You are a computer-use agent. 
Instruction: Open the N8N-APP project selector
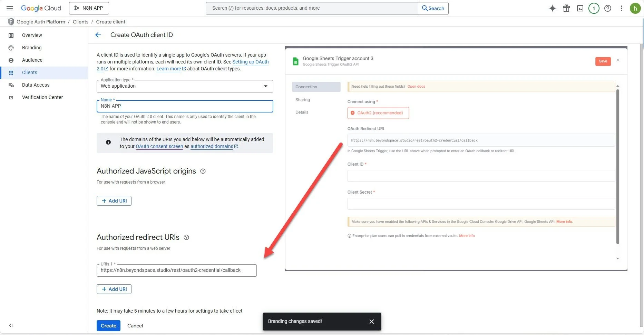pyautogui.click(x=89, y=8)
